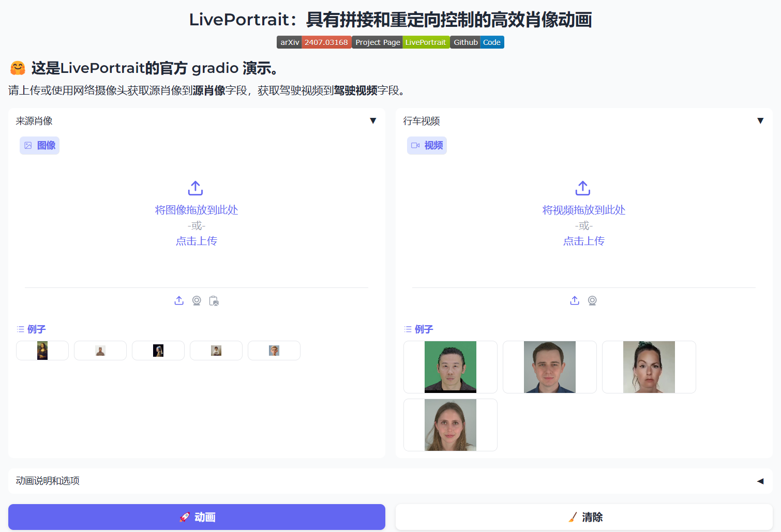Select the 图像 tab in the source panel
The width and height of the screenshot is (781, 532).
click(39, 145)
